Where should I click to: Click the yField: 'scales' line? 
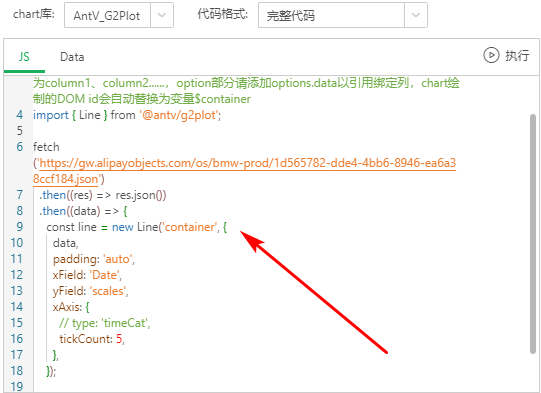point(90,291)
